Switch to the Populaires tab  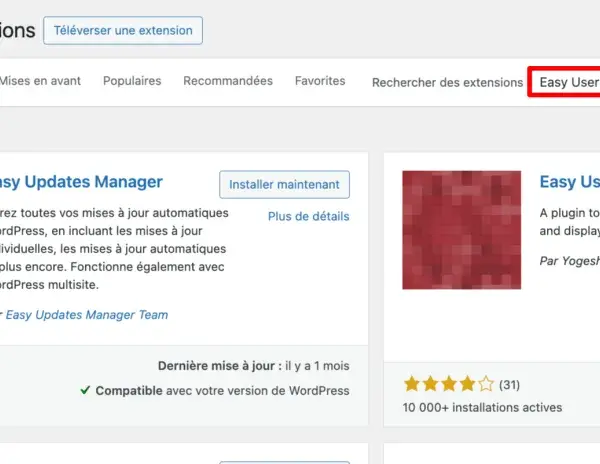point(132,81)
